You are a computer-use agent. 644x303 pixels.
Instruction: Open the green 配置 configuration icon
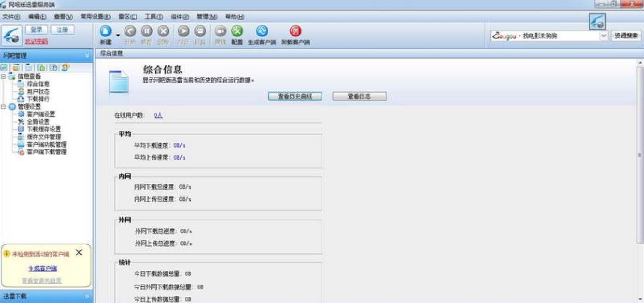[x=237, y=31]
